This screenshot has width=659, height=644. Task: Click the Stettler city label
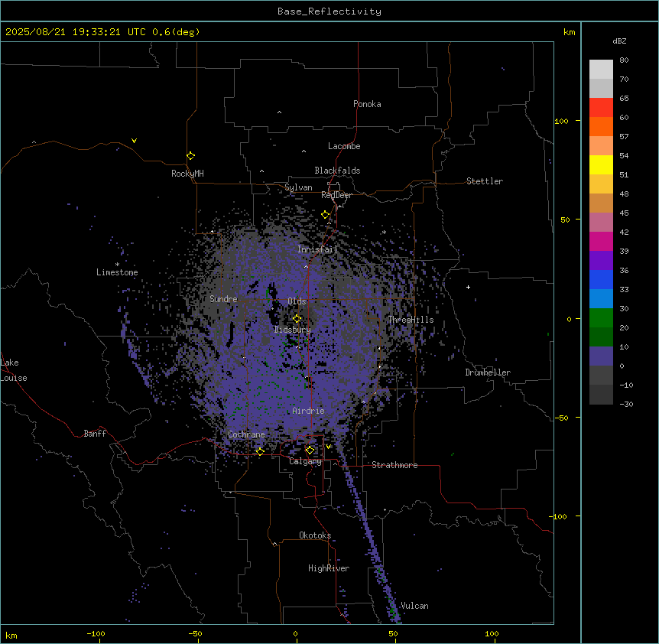point(485,181)
